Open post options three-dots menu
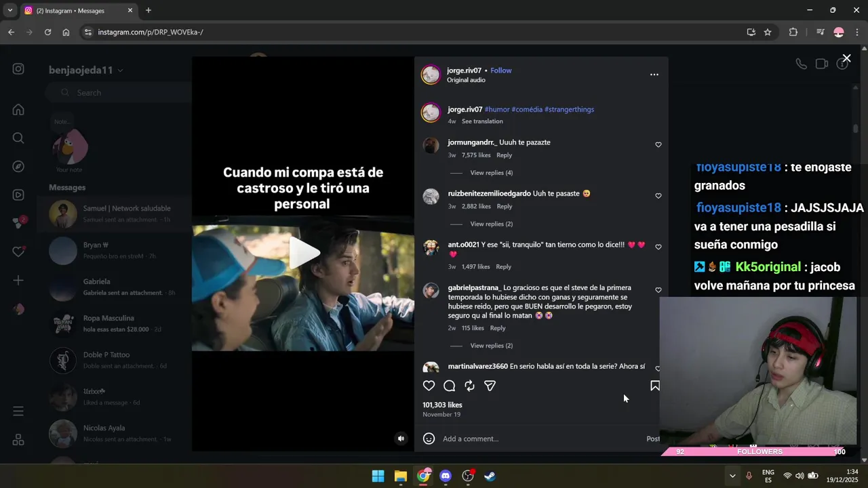The image size is (868, 488). [654, 75]
